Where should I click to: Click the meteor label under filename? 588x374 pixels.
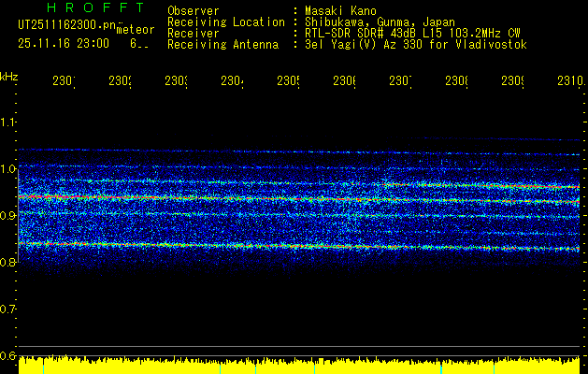(x=136, y=30)
